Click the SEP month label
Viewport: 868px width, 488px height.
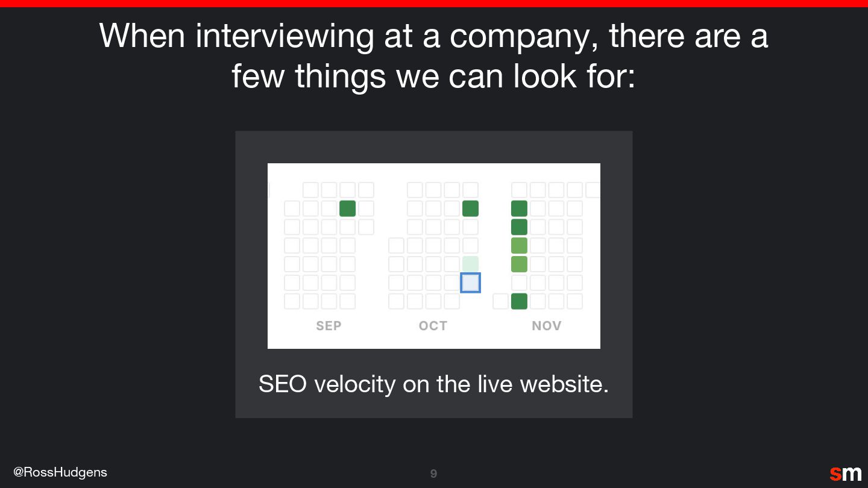click(x=329, y=326)
